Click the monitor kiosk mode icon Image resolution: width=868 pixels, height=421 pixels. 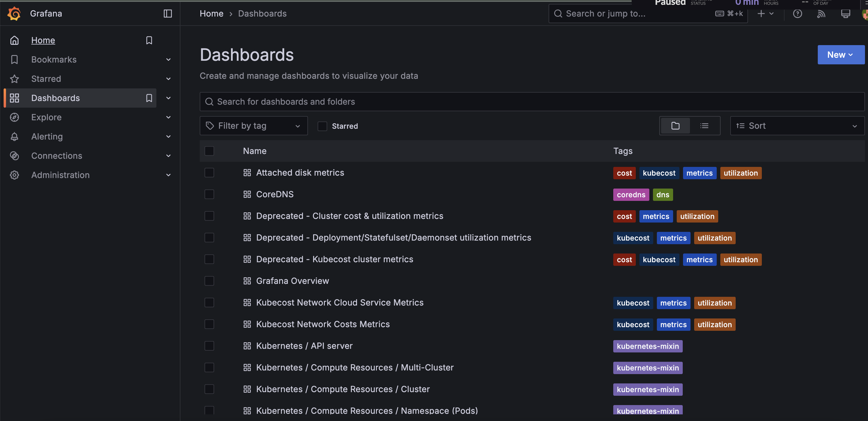click(x=845, y=14)
